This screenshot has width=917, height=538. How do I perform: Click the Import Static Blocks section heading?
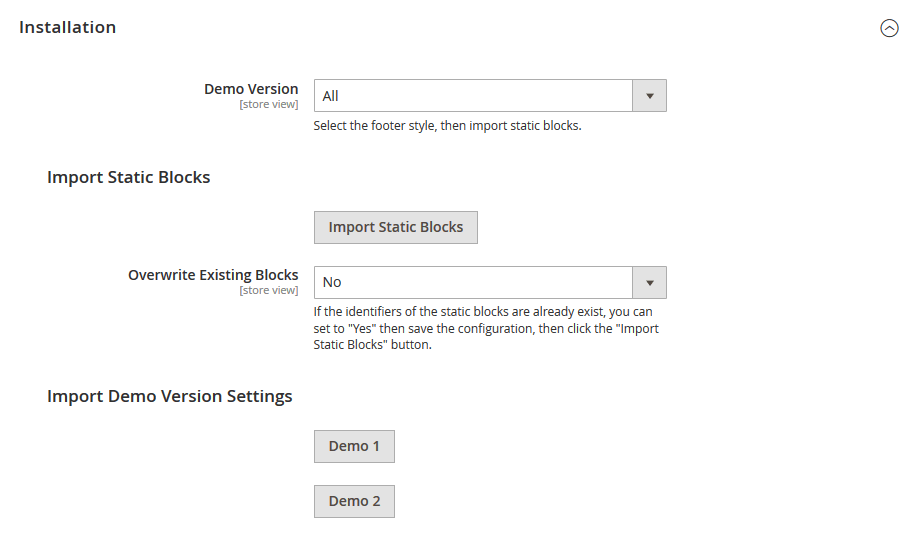click(x=128, y=177)
